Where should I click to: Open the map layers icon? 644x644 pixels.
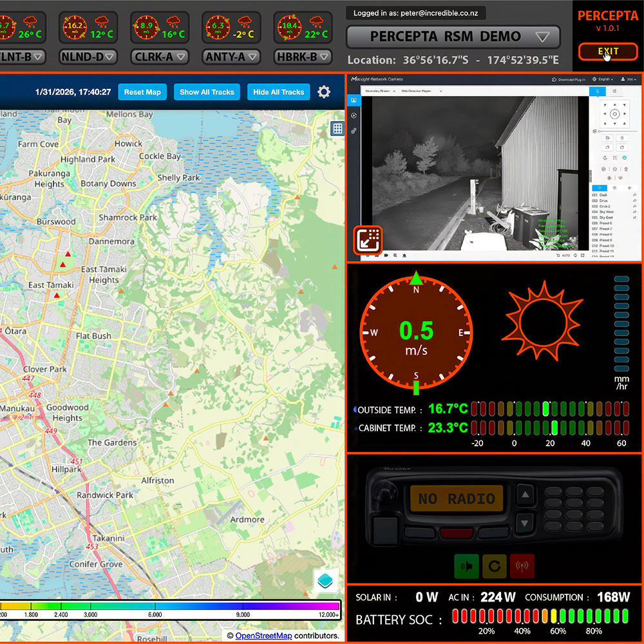click(326, 581)
